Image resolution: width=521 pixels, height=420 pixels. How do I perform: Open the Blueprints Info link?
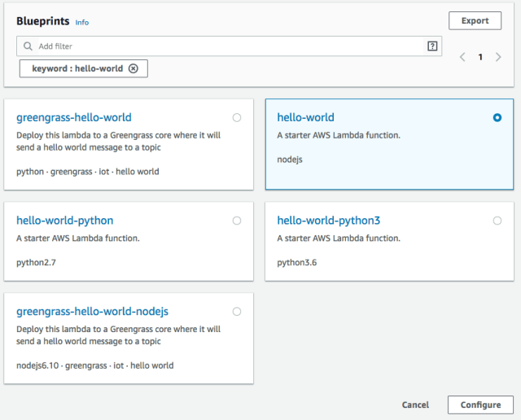click(x=82, y=22)
